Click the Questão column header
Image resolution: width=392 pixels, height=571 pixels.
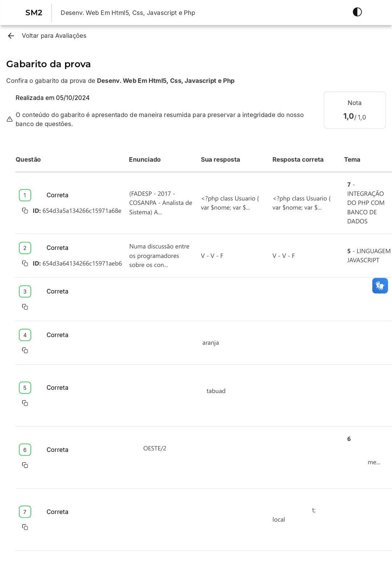coord(28,159)
